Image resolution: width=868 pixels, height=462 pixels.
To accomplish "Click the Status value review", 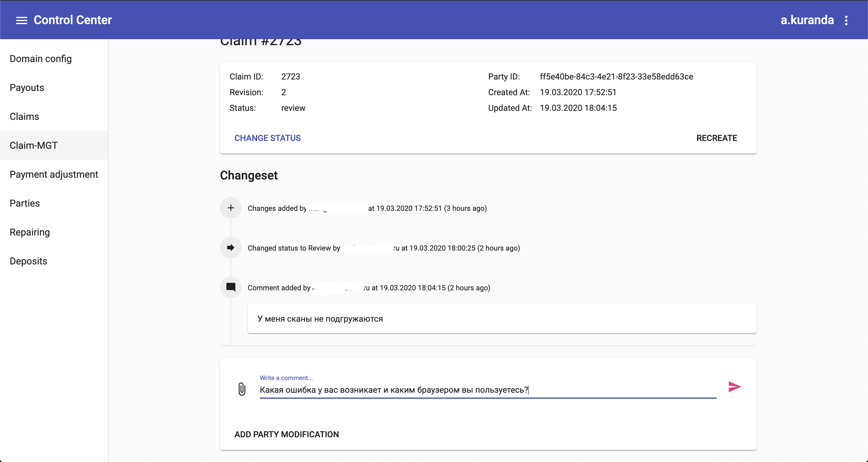I will click(x=293, y=108).
